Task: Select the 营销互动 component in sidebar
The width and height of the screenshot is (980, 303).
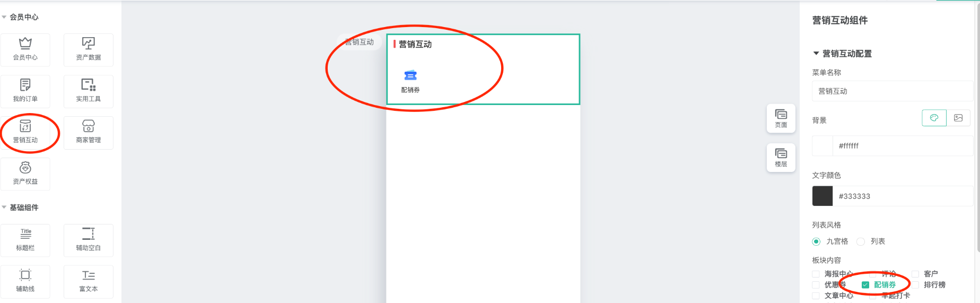Action: 25,132
